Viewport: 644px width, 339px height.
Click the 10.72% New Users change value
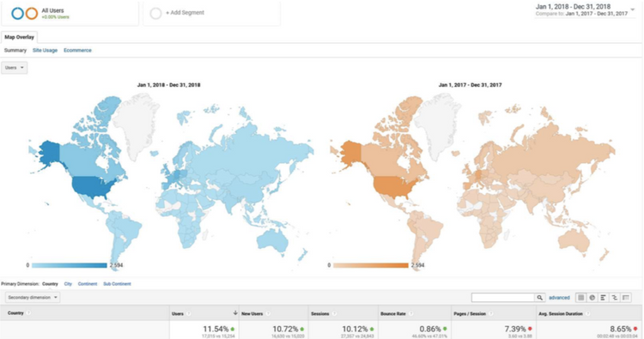click(x=285, y=330)
